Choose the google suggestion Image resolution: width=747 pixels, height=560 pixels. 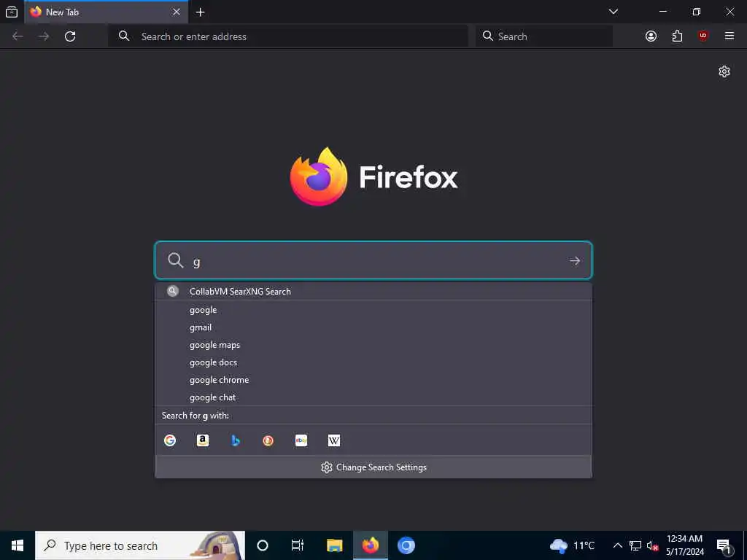(373, 310)
